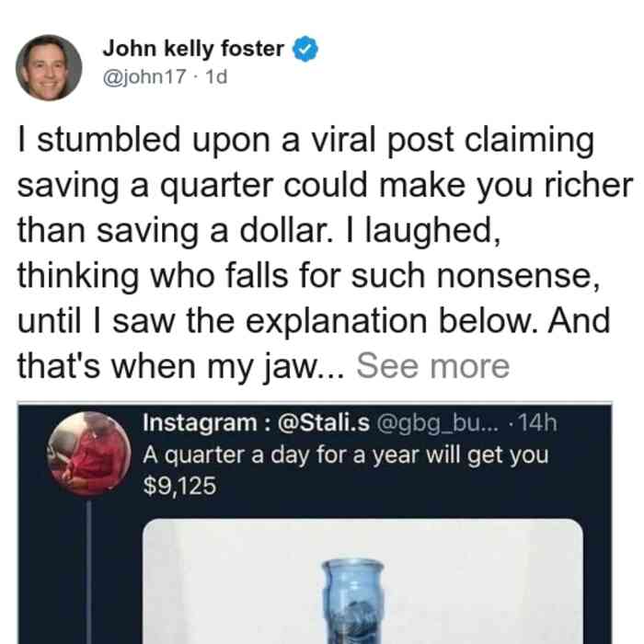Click the line "saving a quarter could make you richer"
This screenshot has height=644, width=644.
(325, 187)
